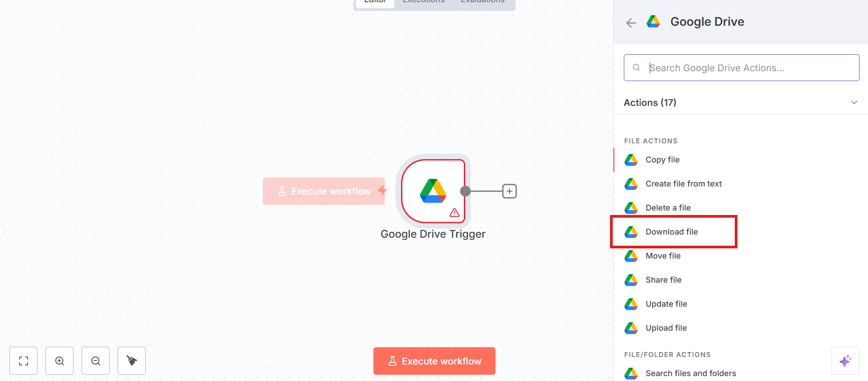
Task: Click Execute workflow beside the trigger node
Action: 324,191
